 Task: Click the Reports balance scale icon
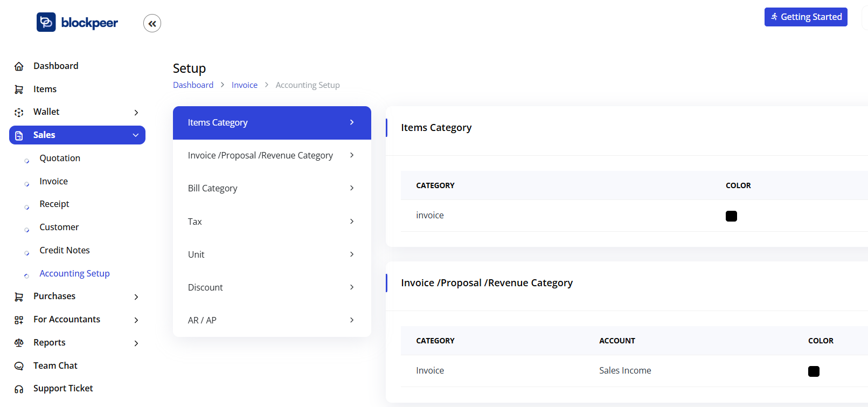19,343
